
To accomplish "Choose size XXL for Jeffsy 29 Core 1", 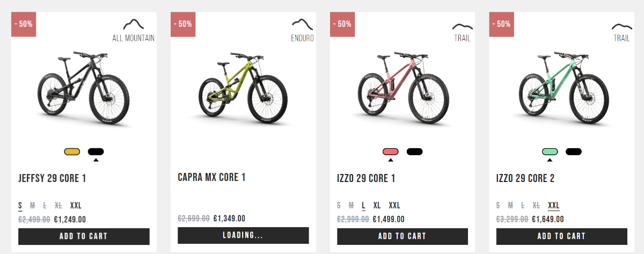I will tap(76, 205).
